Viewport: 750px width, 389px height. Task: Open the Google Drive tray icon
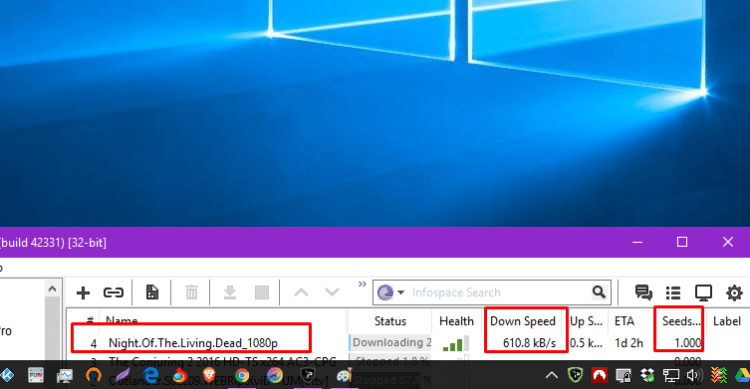(x=742, y=376)
